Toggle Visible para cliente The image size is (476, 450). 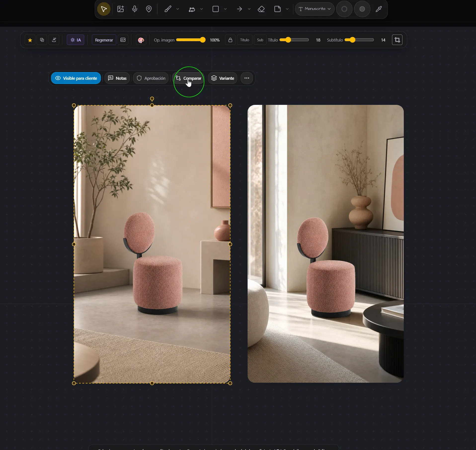point(76,78)
